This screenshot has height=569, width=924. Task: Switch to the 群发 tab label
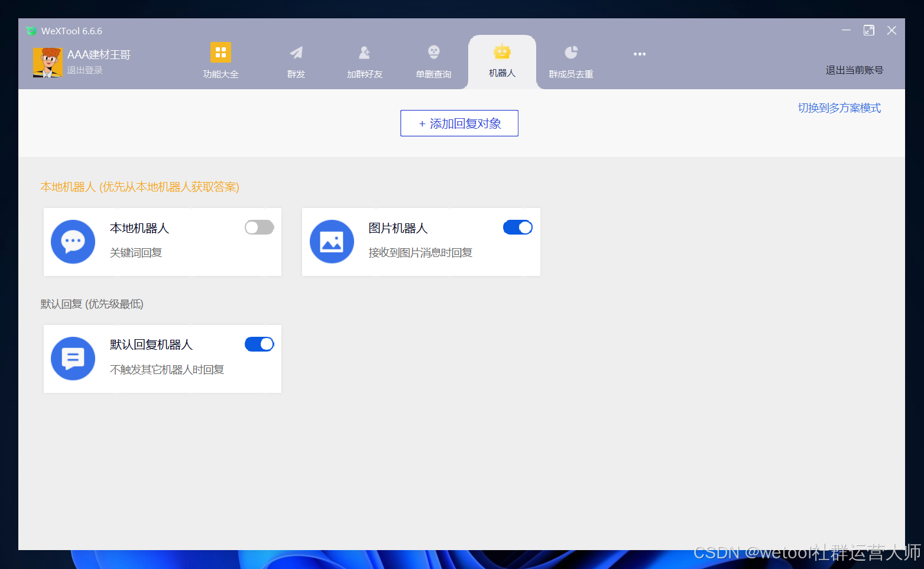tap(296, 74)
